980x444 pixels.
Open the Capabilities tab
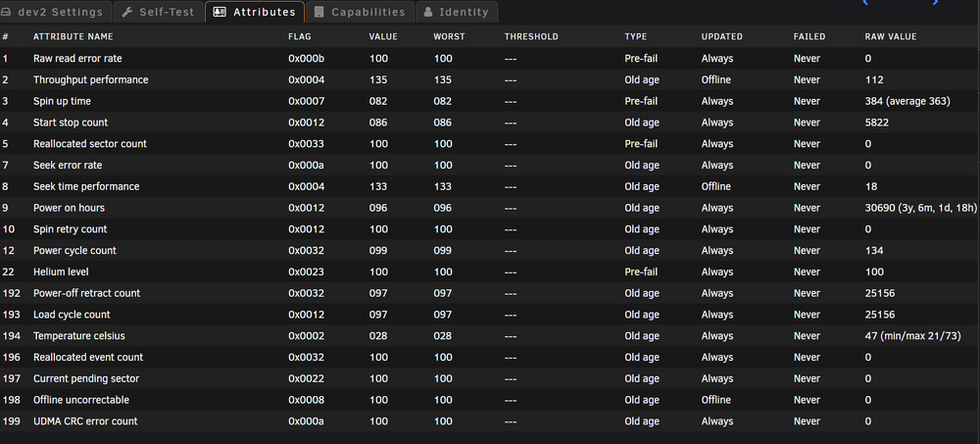[360, 12]
